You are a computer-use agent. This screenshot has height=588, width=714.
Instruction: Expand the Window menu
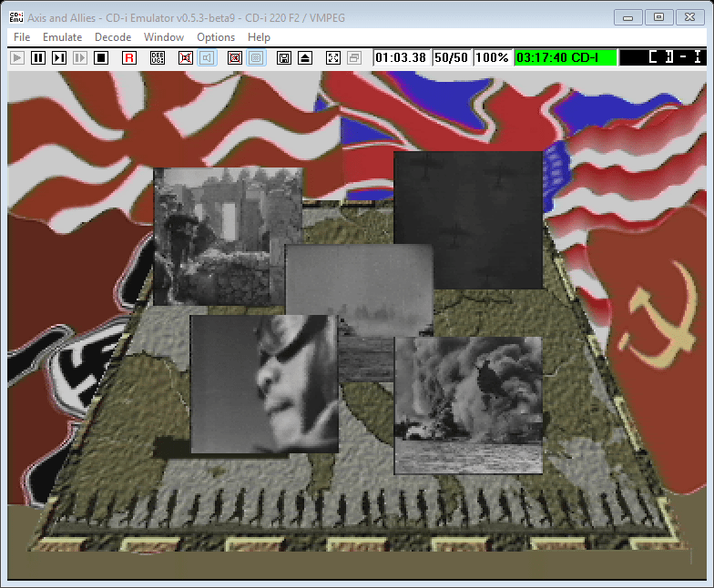(x=164, y=37)
